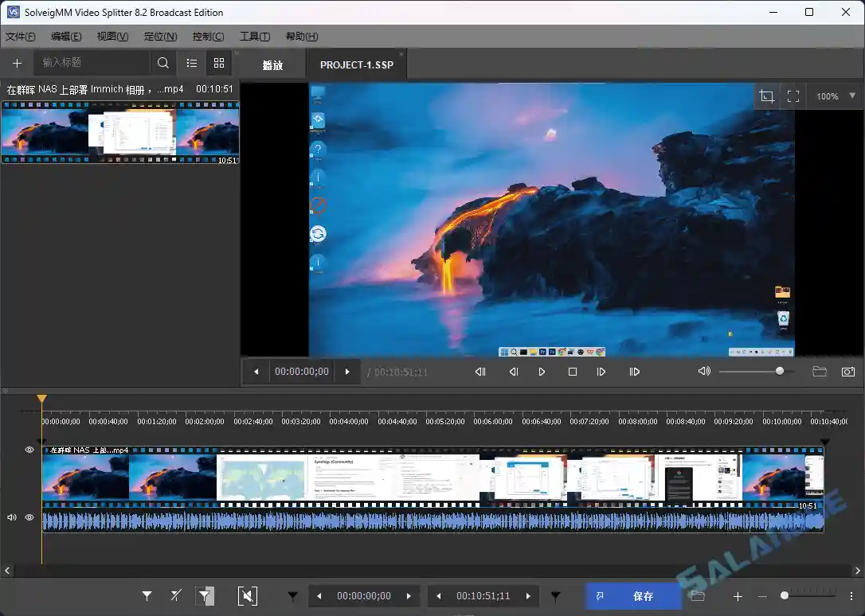The width and height of the screenshot is (865, 616).
Task: Click the 保存 save button
Action: pyautogui.click(x=643, y=595)
